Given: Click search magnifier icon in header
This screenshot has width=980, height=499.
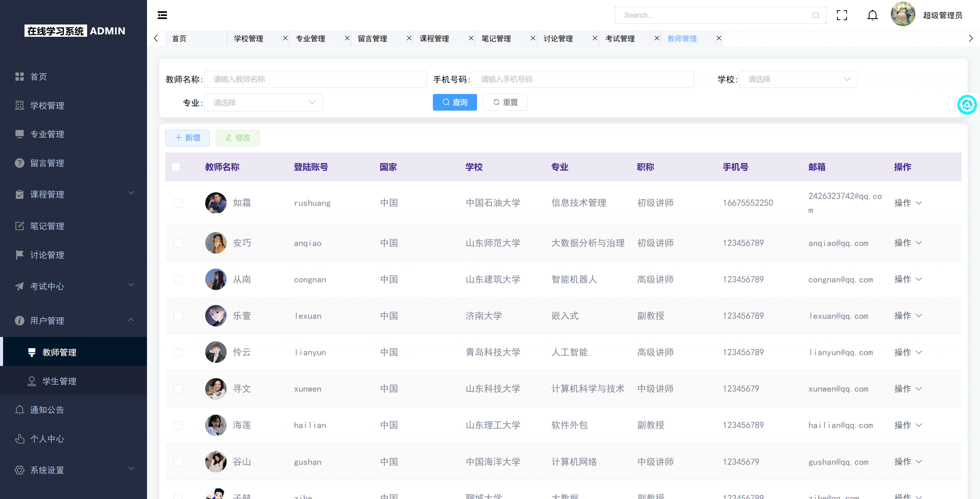Looking at the screenshot, I should point(816,15).
